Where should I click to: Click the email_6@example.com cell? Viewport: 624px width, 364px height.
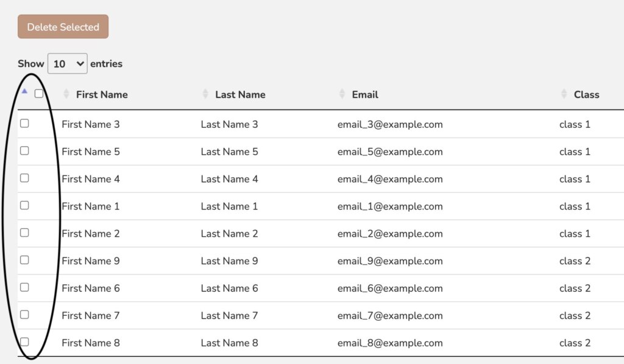pyautogui.click(x=390, y=289)
